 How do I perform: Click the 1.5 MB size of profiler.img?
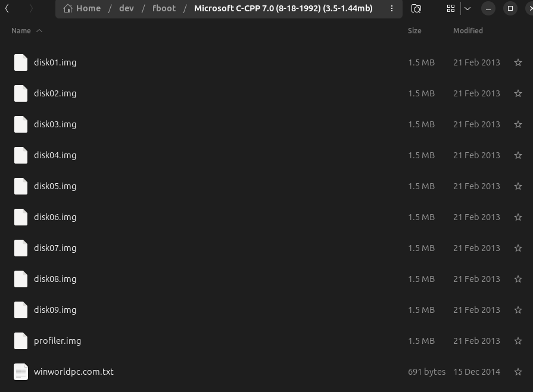[x=421, y=341]
